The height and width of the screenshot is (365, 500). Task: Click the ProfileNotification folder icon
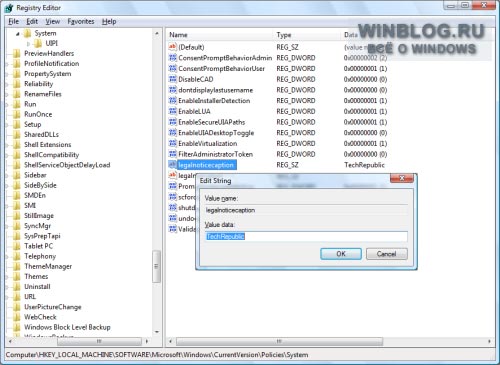point(17,64)
